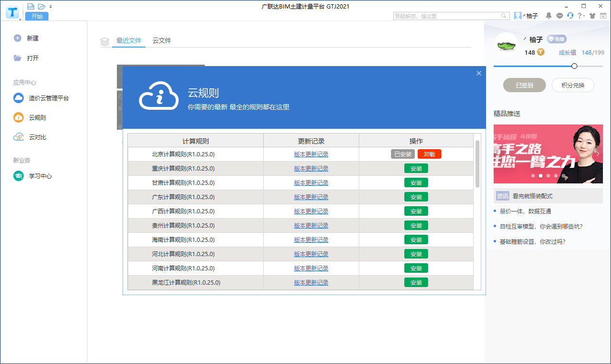This screenshot has height=364, width=611.
Task: Open 版本更新记录 for 重庆计算规则
Action: click(x=311, y=168)
